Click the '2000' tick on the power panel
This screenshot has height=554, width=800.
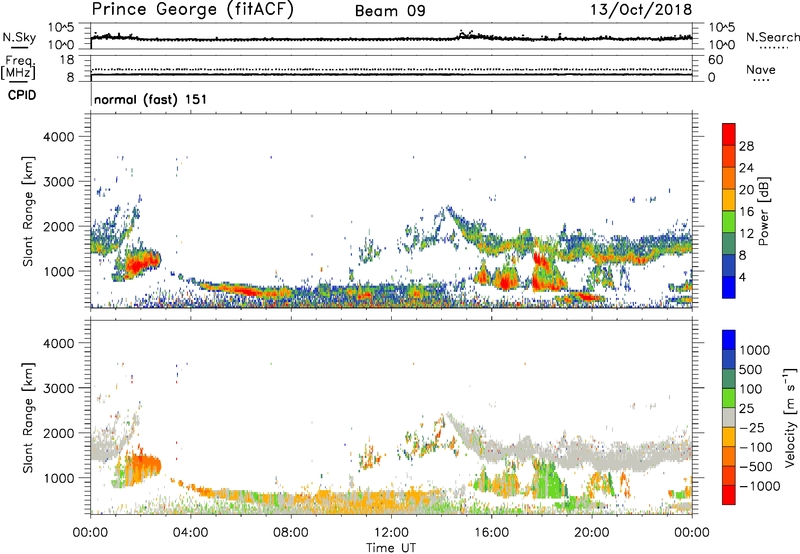pyautogui.click(x=58, y=226)
